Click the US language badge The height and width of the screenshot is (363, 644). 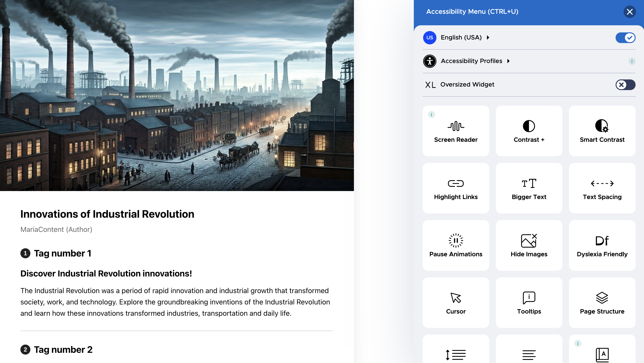click(430, 37)
